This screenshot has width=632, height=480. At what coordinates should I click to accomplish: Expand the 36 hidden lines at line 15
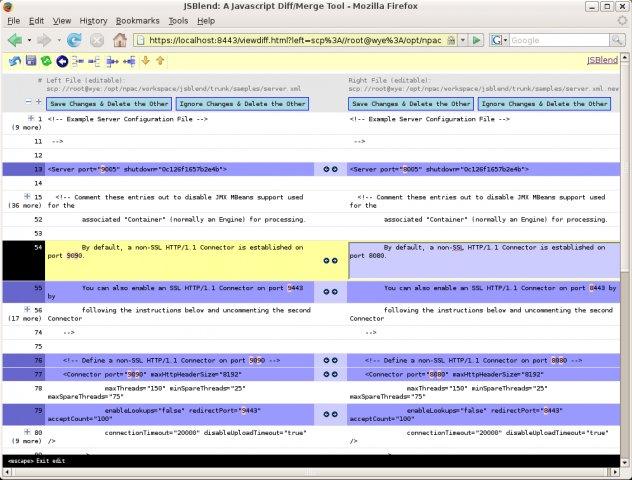30,196
